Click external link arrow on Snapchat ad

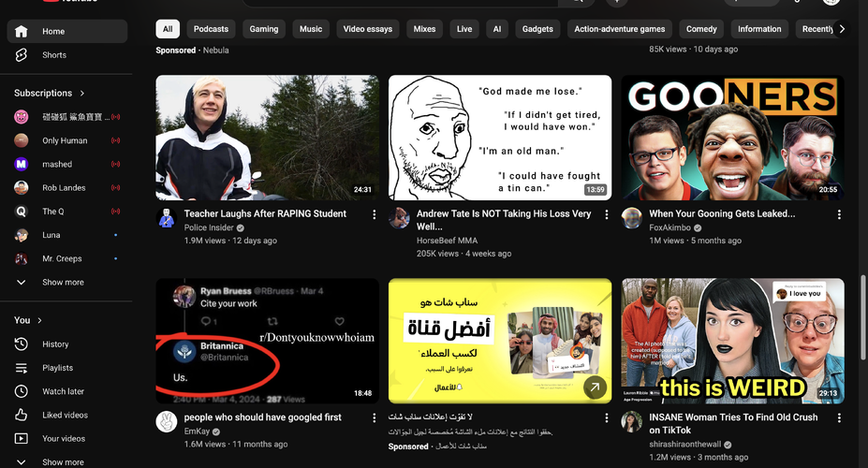point(595,388)
